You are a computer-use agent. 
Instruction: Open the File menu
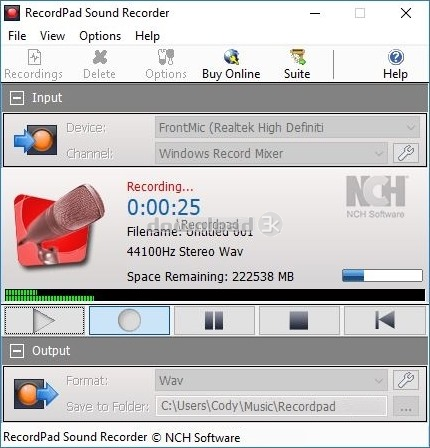coord(17,36)
